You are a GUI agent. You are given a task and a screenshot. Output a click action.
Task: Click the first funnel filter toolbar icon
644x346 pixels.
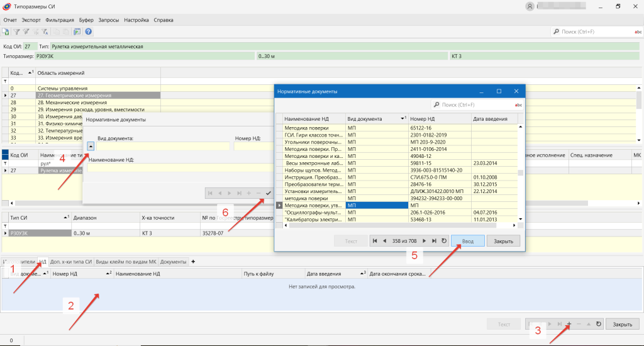coord(16,31)
